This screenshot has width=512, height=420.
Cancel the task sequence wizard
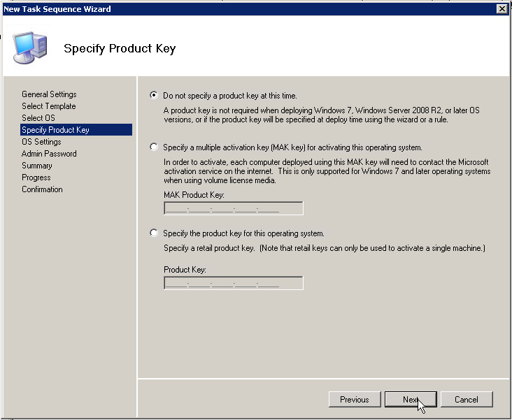click(466, 400)
